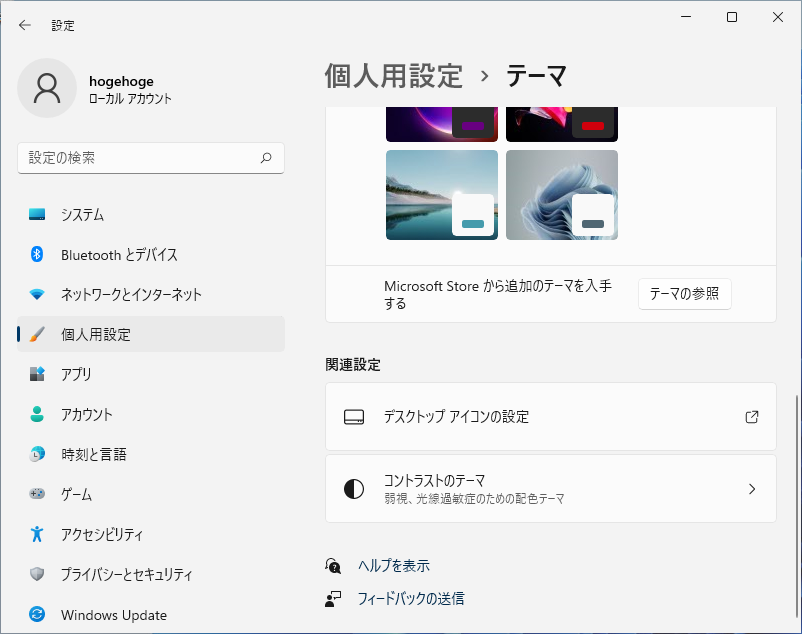Click the paintbrush icon for 個人用設定
Screen dimensions: 802x634
pyautogui.click(x=37, y=334)
